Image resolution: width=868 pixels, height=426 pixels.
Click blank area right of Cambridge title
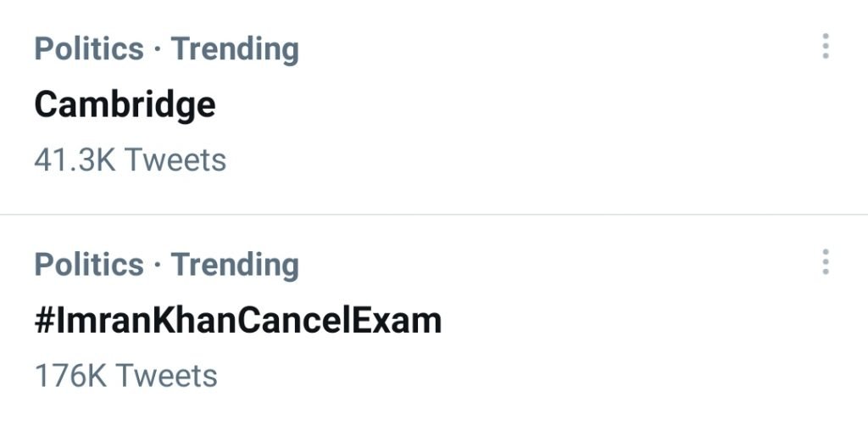(509, 104)
